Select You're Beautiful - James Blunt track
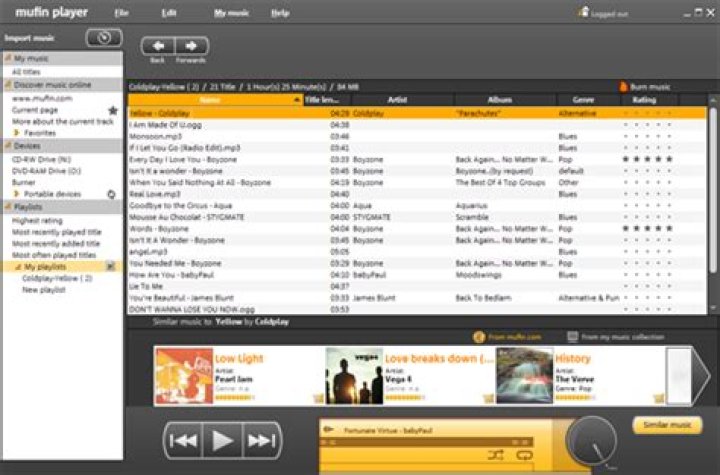 (x=417, y=298)
